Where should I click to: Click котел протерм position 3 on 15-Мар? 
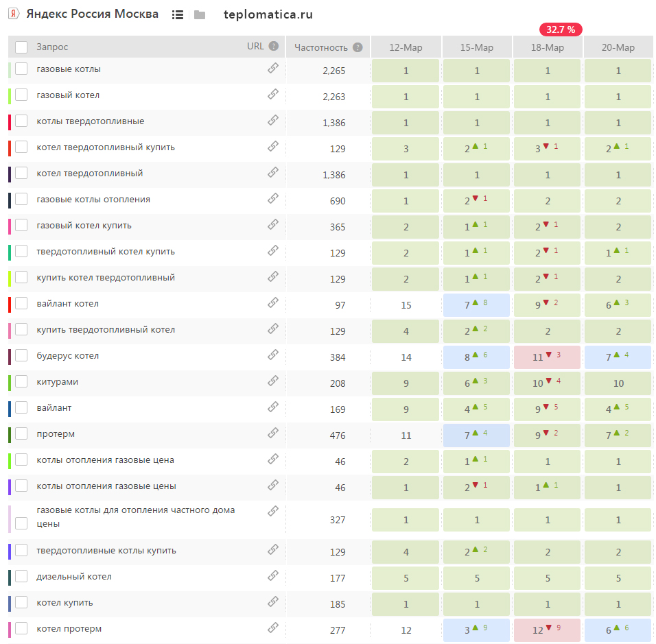tap(476, 630)
